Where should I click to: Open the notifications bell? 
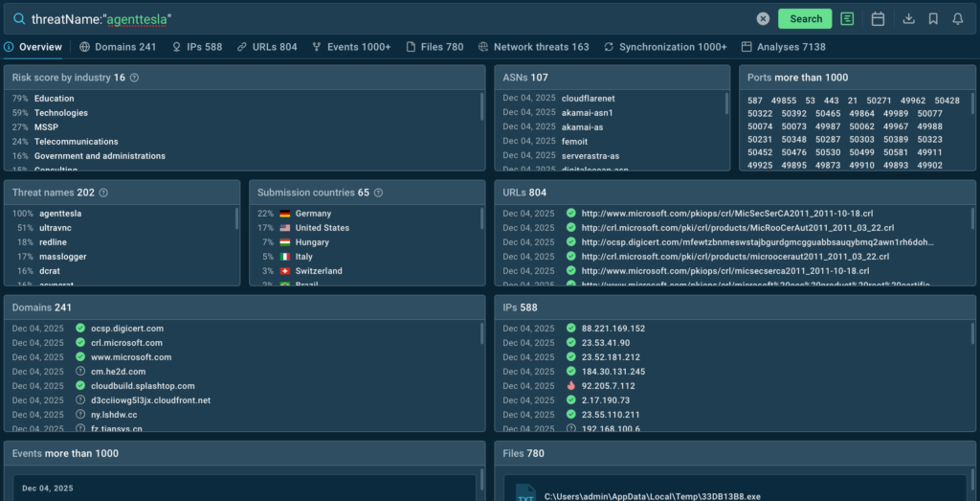click(x=957, y=18)
